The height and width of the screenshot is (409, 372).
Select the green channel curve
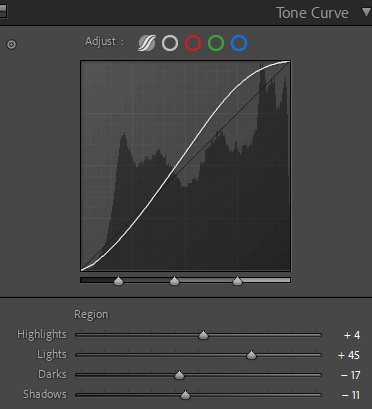click(216, 43)
